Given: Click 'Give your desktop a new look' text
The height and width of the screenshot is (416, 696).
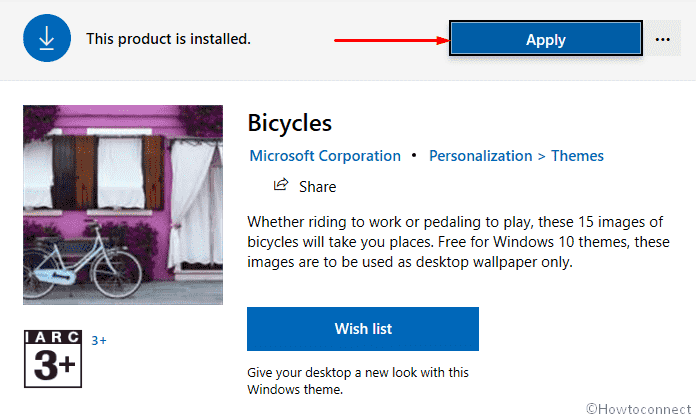Looking at the screenshot, I should (358, 381).
